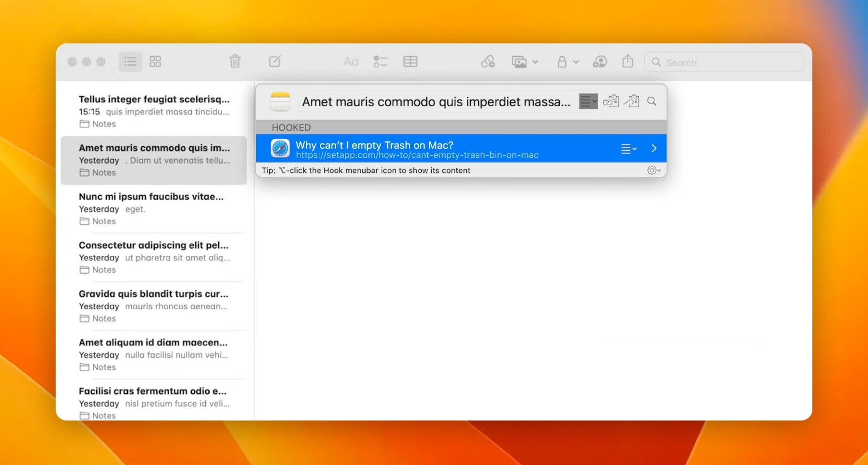Open note 'Nunc mi ipsum faucibus vitae...'

[154, 209]
